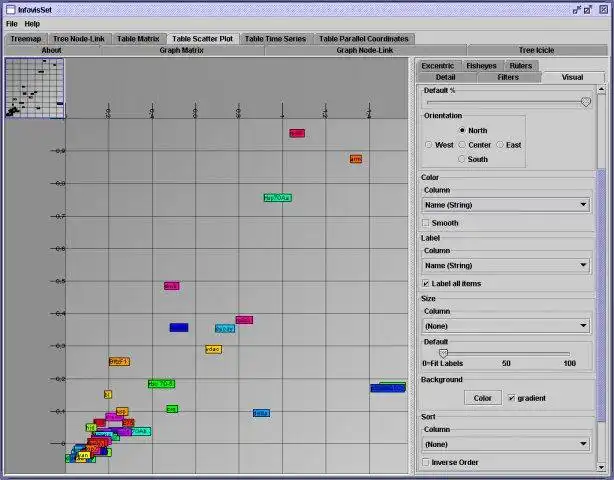
Task: Select the orange point at the upper right
Action: [x=356, y=159]
